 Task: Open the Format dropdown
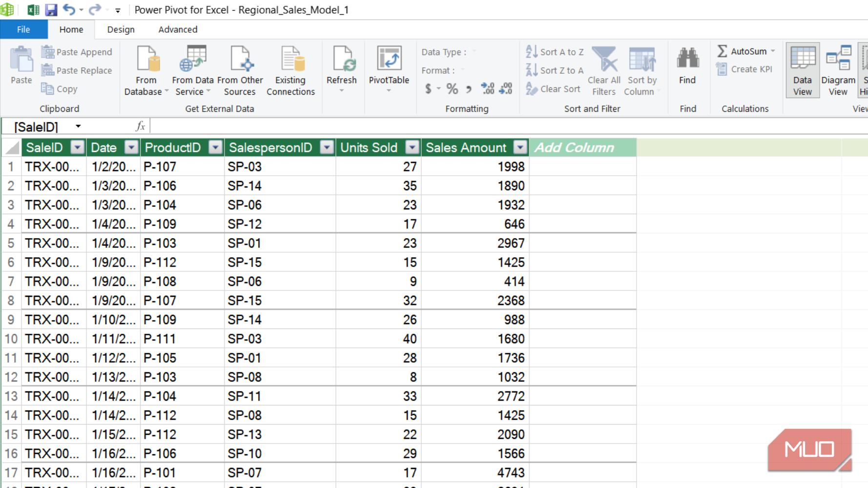[x=462, y=70]
